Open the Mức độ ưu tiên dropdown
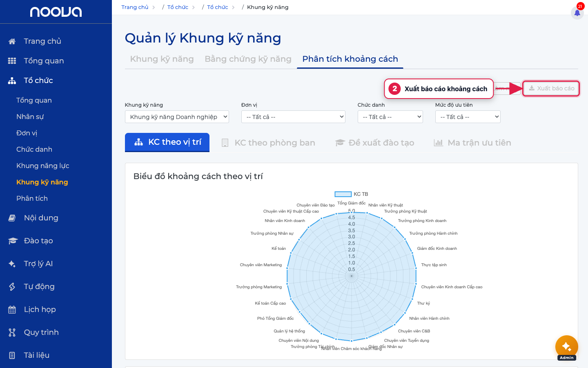The height and width of the screenshot is (368, 588). coord(468,117)
